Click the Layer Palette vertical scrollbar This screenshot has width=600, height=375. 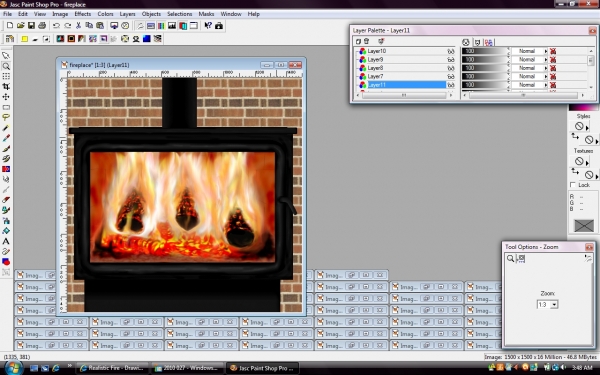tap(591, 69)
